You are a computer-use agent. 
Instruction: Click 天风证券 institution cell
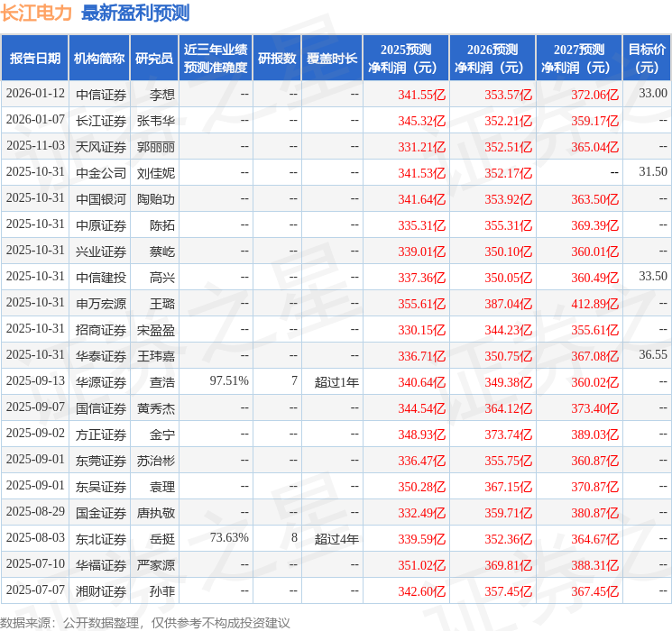(x=101, y=147)
